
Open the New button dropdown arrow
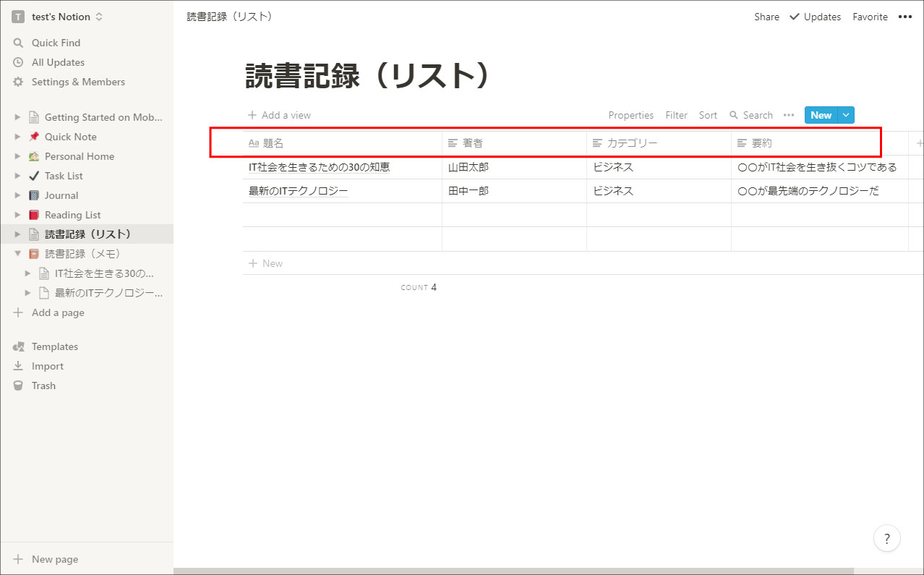[846, 115]
